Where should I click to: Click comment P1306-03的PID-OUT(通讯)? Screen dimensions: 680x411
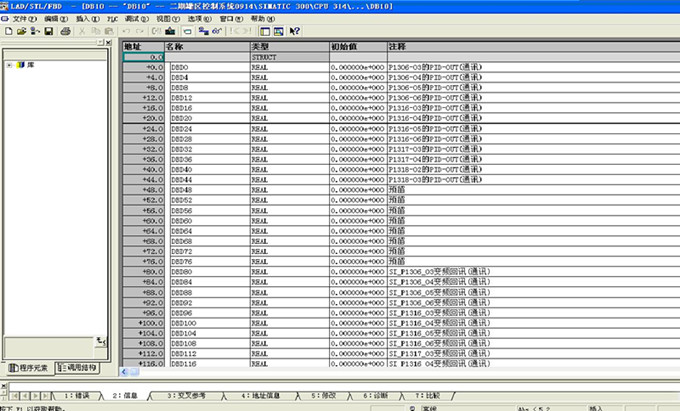coord(435,67)
